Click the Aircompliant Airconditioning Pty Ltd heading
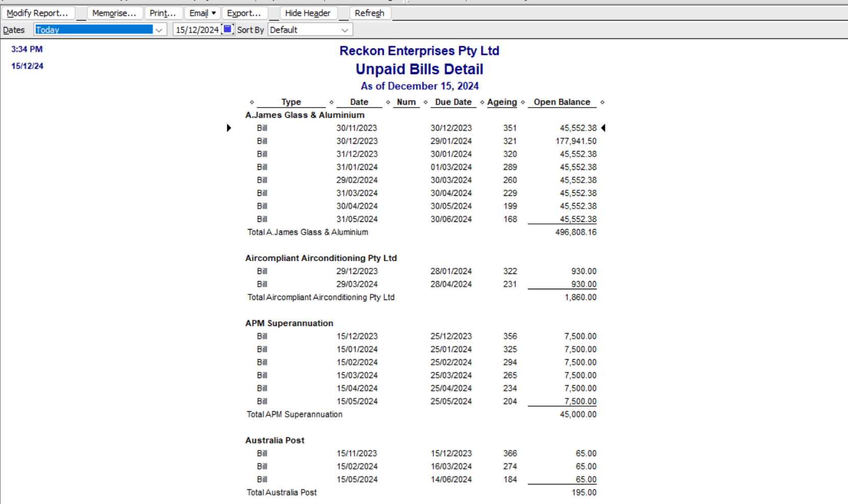The image size is (848, 504). click(321, 258)
